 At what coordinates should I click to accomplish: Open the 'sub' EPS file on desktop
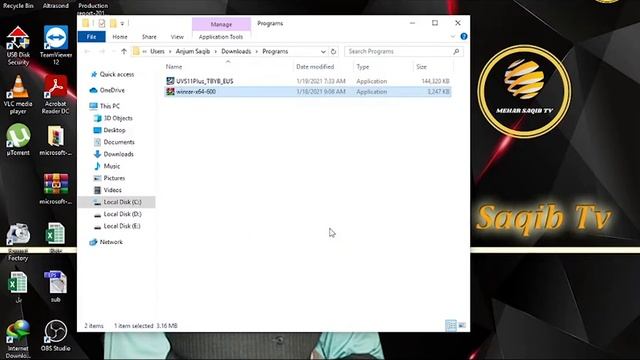coord(56,287)
